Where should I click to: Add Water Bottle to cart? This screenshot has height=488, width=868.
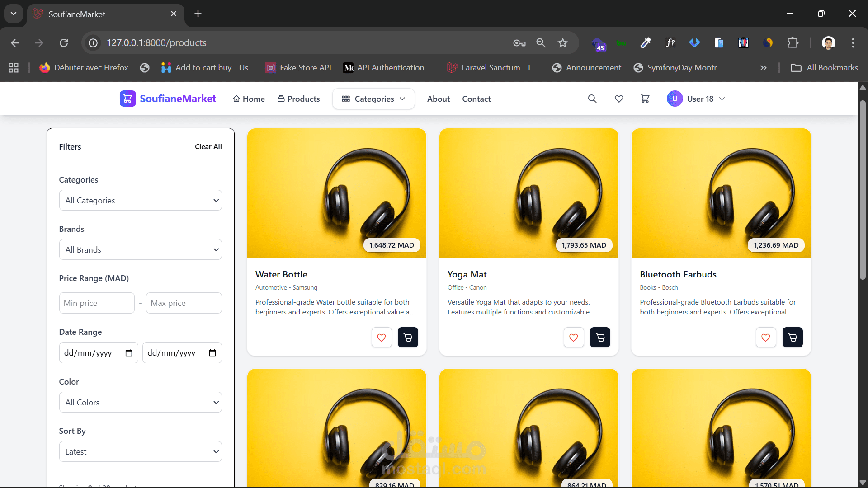[408, 338]
